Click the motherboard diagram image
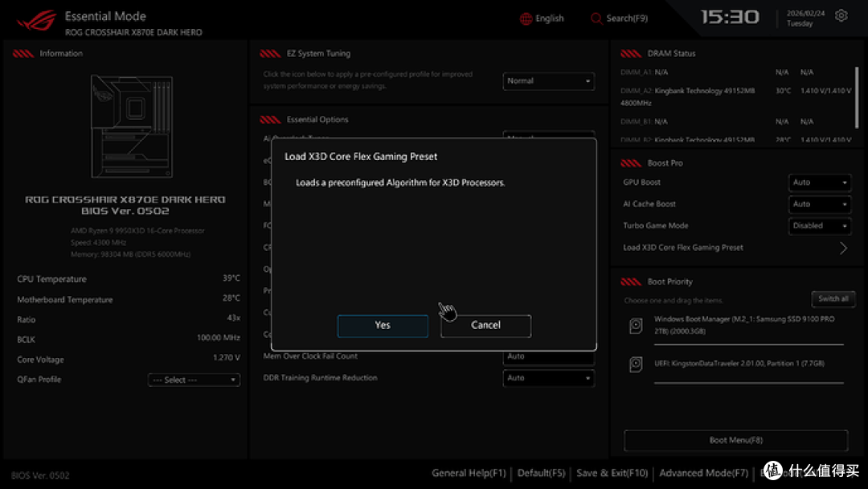Viewport: 868px width, 489px height. (x=132, y=126)
